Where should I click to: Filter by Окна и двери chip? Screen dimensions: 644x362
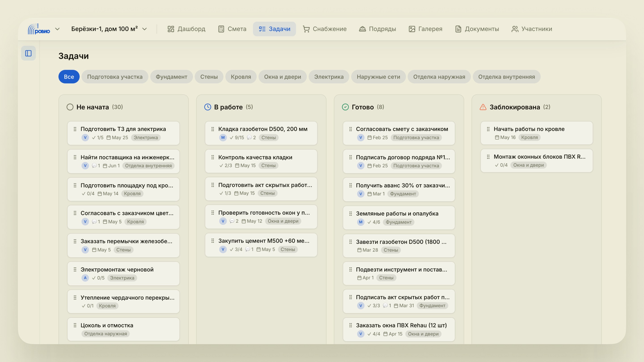pyautogui.click(x=282, y=77)
